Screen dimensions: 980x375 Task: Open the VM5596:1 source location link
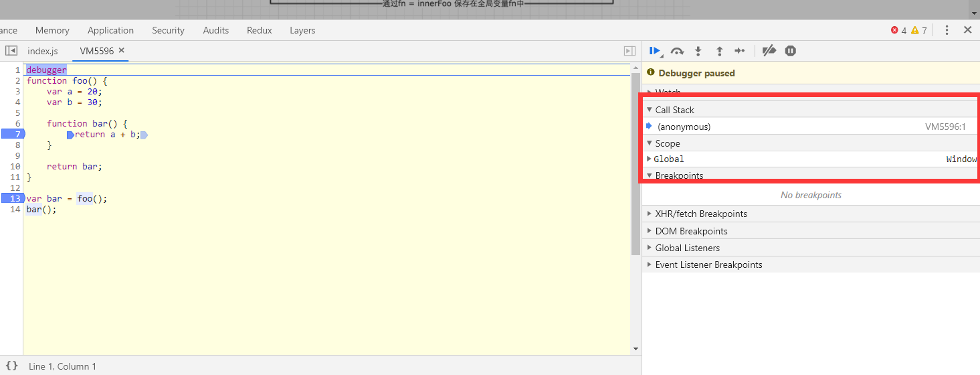[x=945, y=127]
